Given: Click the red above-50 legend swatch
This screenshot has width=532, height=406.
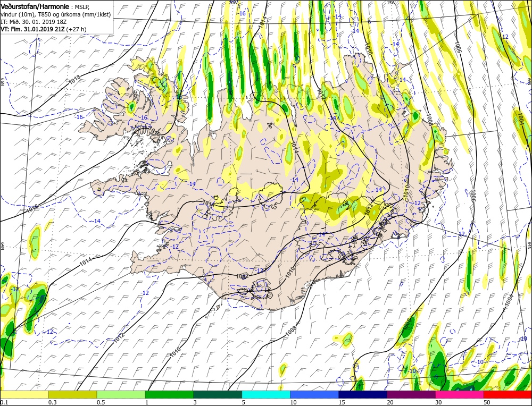Looking at the screenshot, I should click(x=508, y=394).
